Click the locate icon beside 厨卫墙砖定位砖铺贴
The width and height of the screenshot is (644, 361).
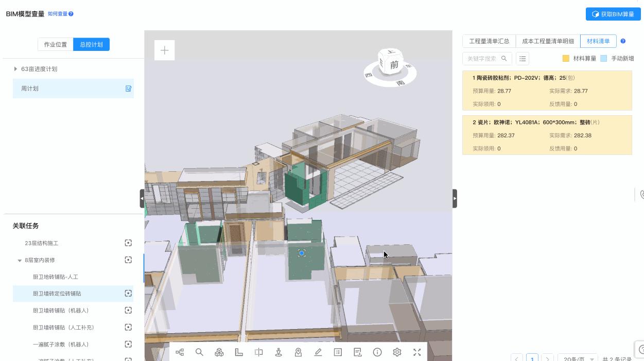click(128, 293)
